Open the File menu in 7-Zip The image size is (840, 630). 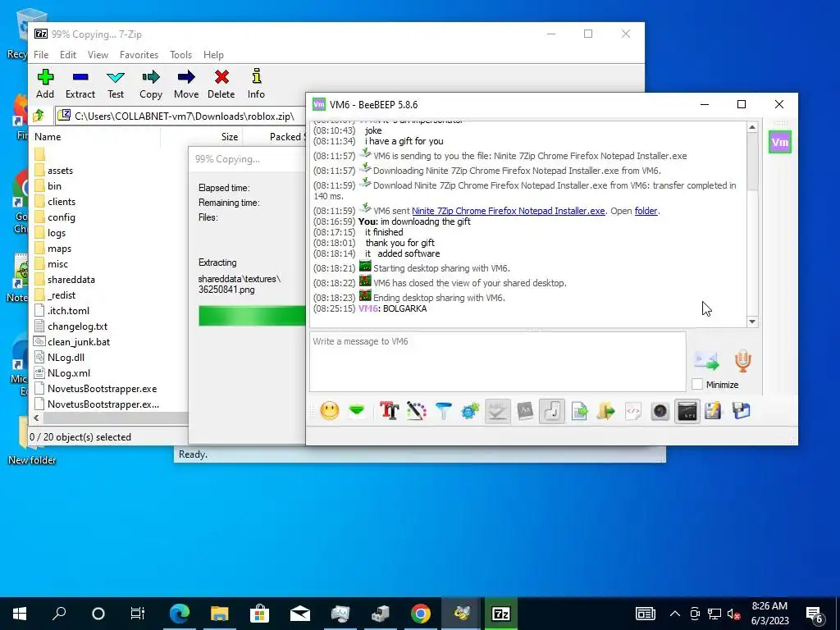pos(41,55)
